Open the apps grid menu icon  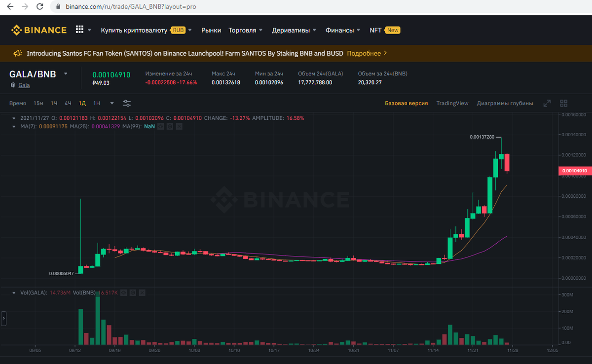79,30
